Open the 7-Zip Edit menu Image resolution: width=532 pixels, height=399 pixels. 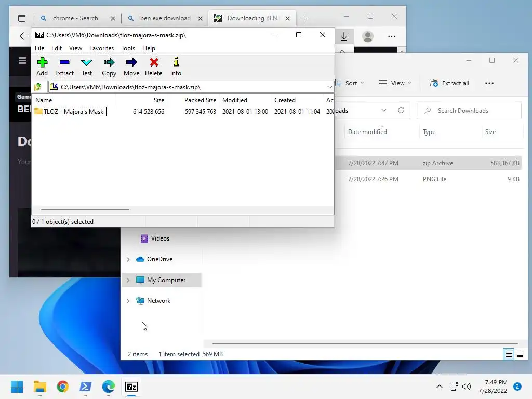(x=56, y=48)
